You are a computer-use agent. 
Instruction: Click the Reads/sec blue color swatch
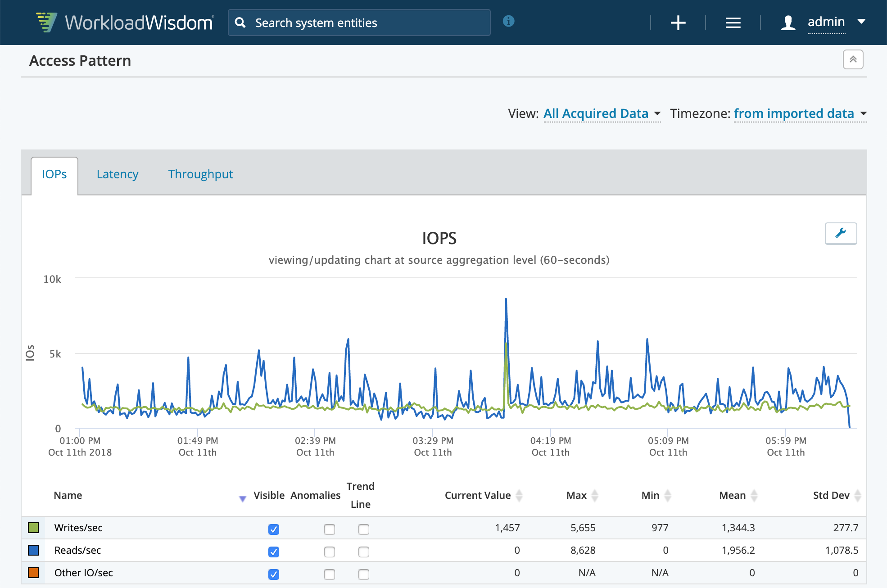point(33,550)
